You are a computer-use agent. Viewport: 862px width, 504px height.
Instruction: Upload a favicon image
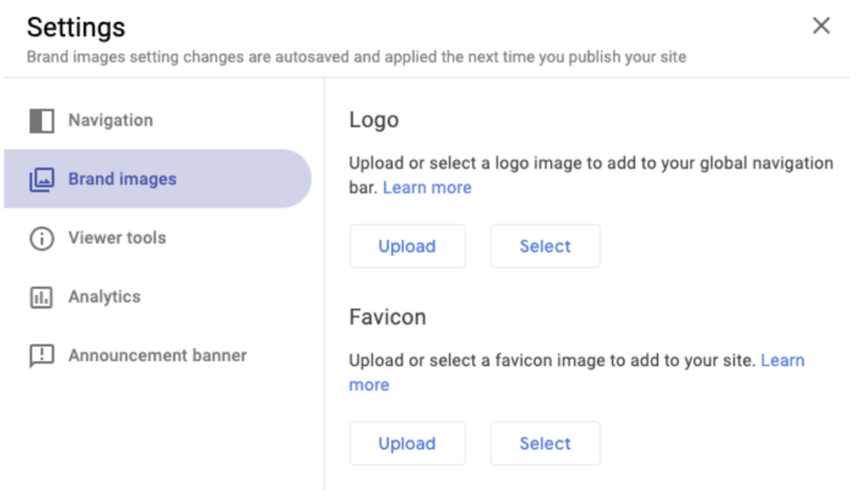407,443
